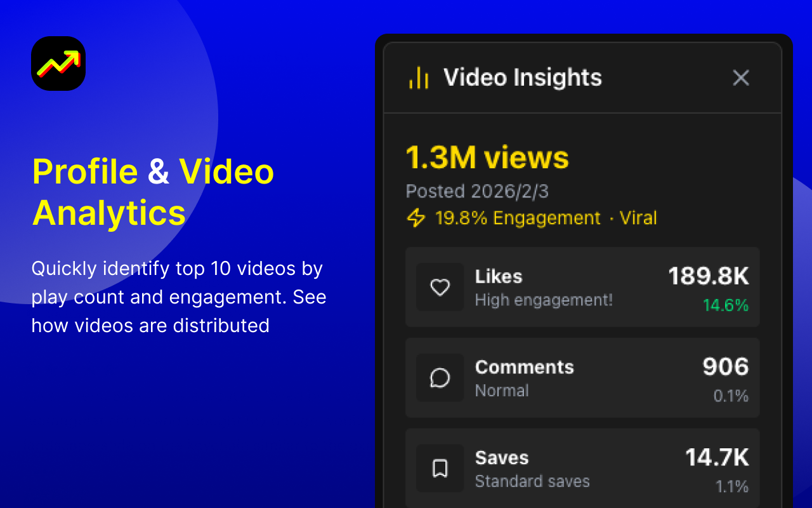812x508 pixels.
Task: Click the "Standard saves" note
Action: [532, 481]
